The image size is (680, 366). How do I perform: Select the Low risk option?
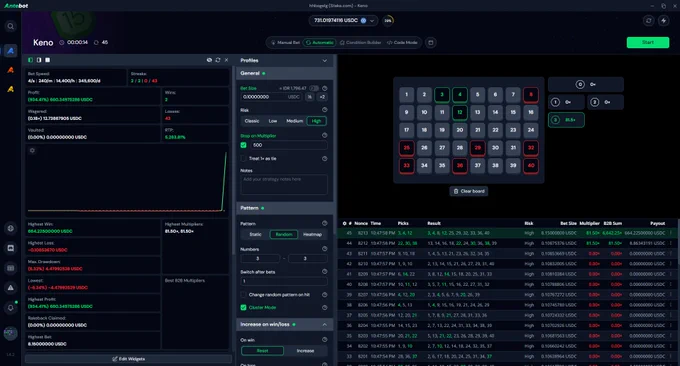click(x=273, y=121)
